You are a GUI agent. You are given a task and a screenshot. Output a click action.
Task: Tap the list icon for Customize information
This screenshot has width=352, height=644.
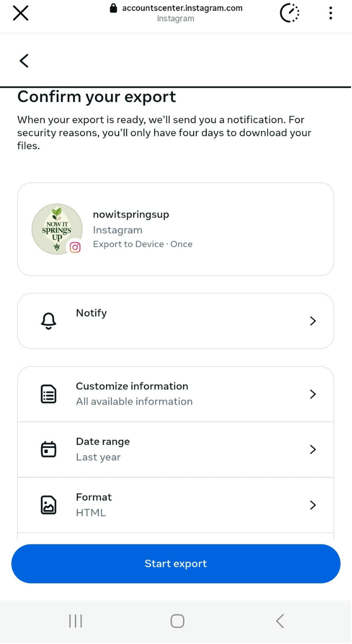pos(49,394)
